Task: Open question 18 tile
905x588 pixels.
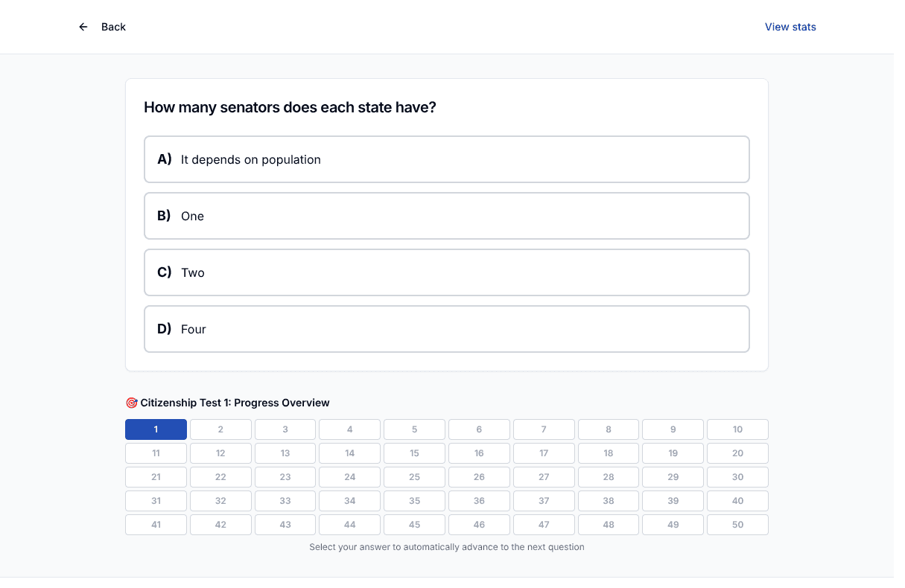Action: coord(609,453)
